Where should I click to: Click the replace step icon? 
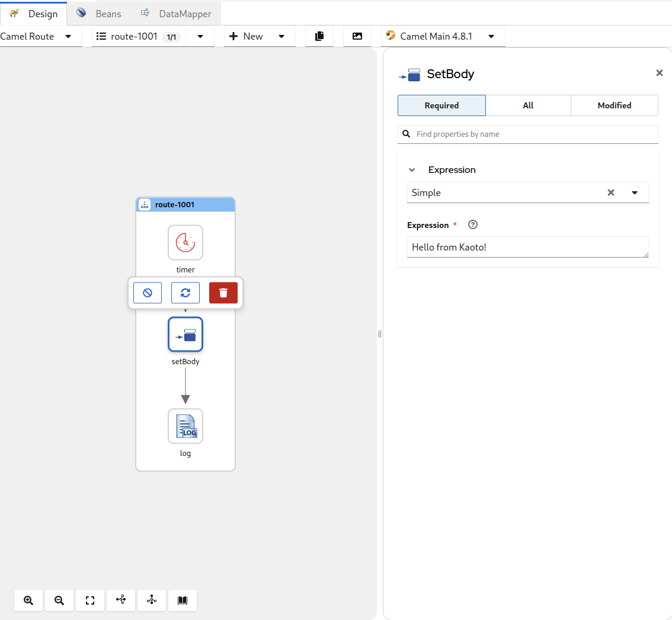(185, 293)
